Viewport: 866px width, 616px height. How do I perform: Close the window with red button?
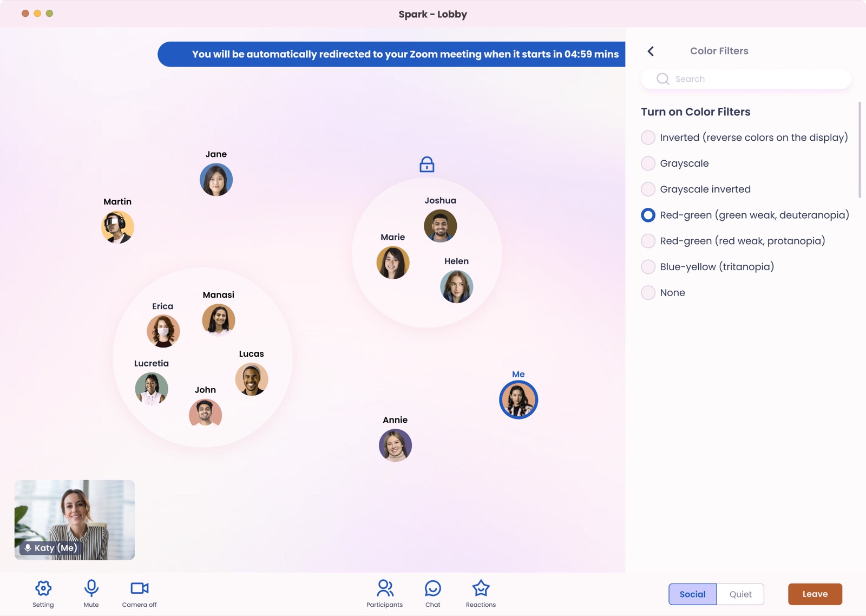[x=25, y=14]
